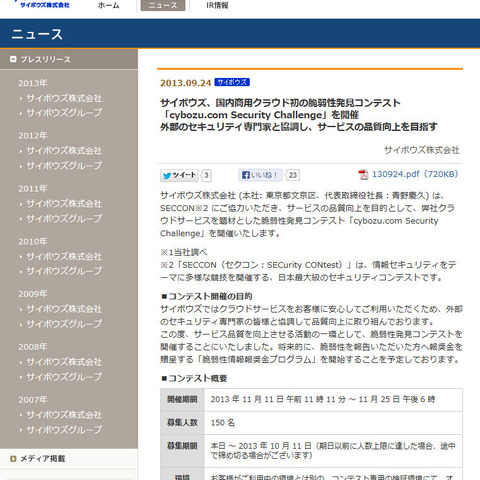
Task: Open 2009年 サイボウズグループ releases
Action: [64, 324]
